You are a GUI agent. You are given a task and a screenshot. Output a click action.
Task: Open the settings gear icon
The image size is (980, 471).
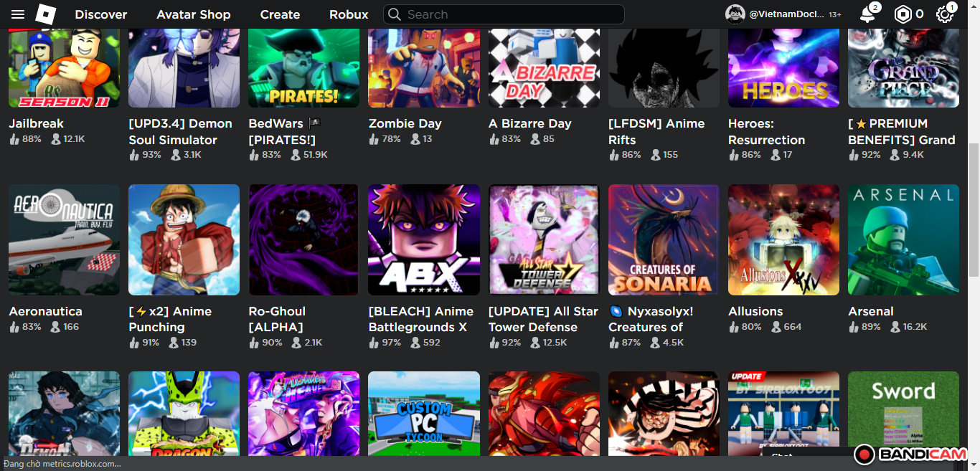click(x=945, y=14)
